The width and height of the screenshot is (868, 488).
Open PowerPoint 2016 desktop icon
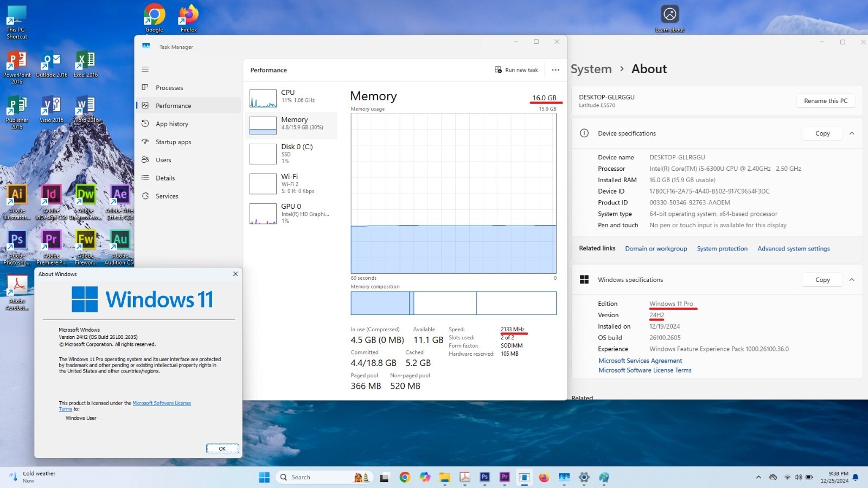pyautogui.click(x=17, y=67)
